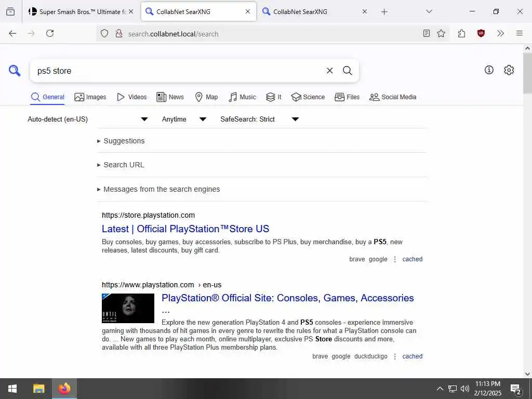List all tabs dropdown chevron

[x=429, y=11]
